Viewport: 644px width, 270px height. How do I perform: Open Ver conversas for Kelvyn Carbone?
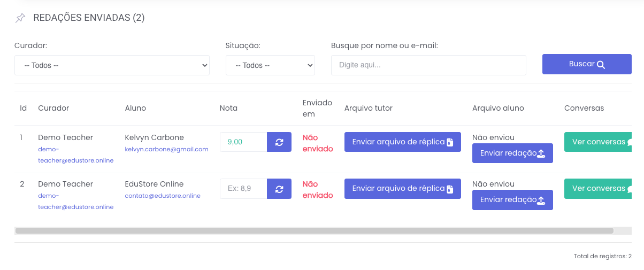pyautogui.click(x=598, y=142)
